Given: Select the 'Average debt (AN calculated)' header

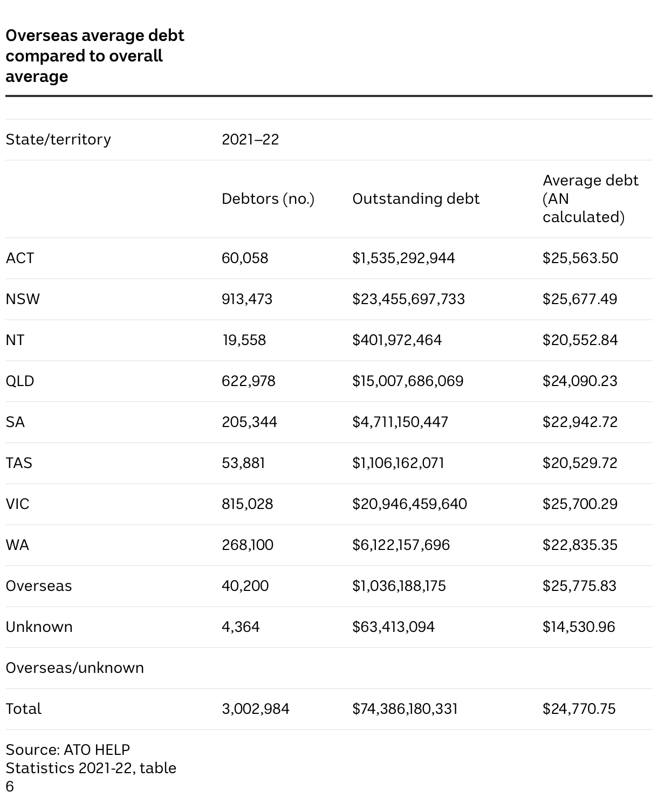Looking at the screenshot, I should click(590, 199).
